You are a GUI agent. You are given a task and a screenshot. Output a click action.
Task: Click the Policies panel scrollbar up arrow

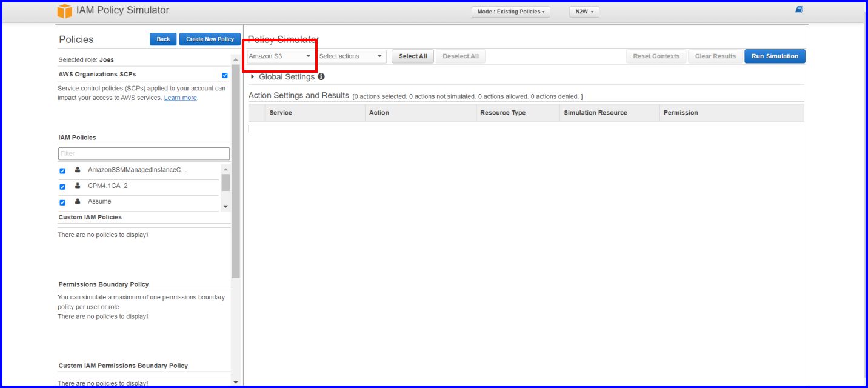click(x=236, y=59)
